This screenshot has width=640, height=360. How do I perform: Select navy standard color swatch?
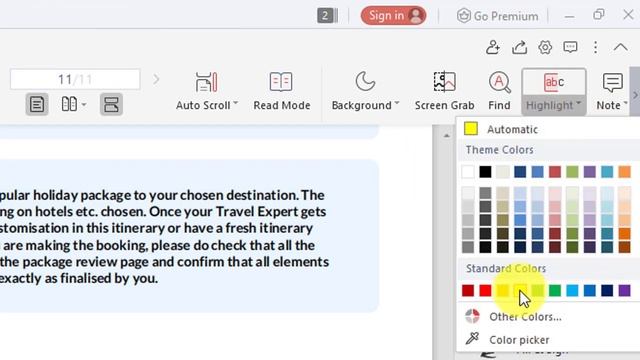607,291
